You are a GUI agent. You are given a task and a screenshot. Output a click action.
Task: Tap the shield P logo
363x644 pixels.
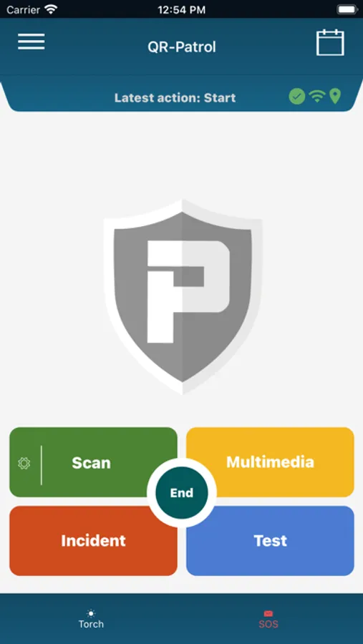pyautogui.click(x=183, y=296)
